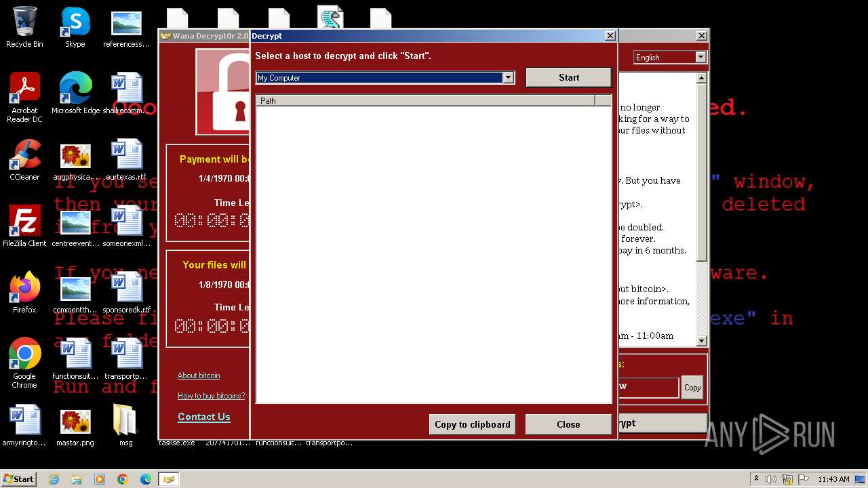Screen dimensions: 868x488
Task: Click Copy to clipboard button
Action: (473, 424)
